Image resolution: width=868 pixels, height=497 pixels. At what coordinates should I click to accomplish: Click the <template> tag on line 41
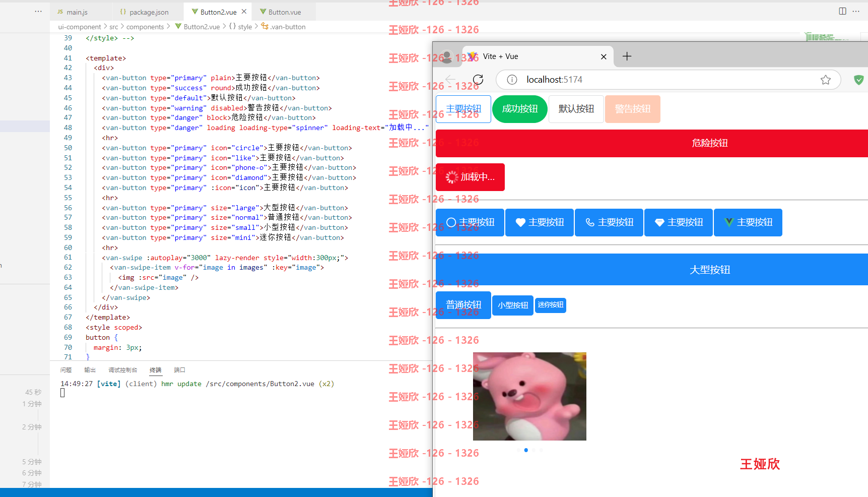point(106,58)
